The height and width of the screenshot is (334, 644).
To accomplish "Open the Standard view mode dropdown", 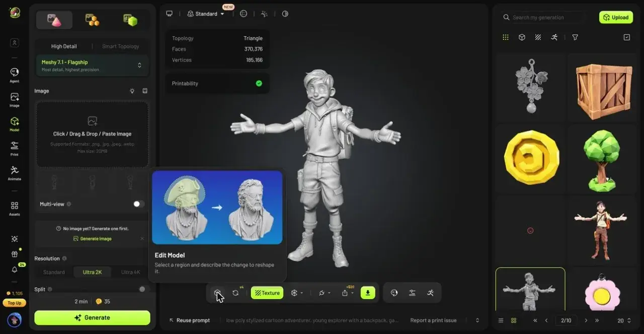I will click(x=206, y=14).
